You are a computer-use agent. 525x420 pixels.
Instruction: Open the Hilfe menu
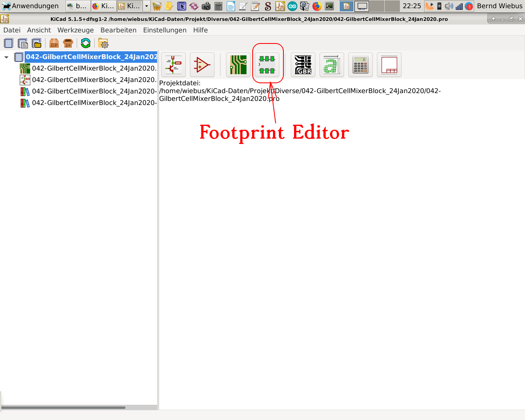(x=201, y=30)
